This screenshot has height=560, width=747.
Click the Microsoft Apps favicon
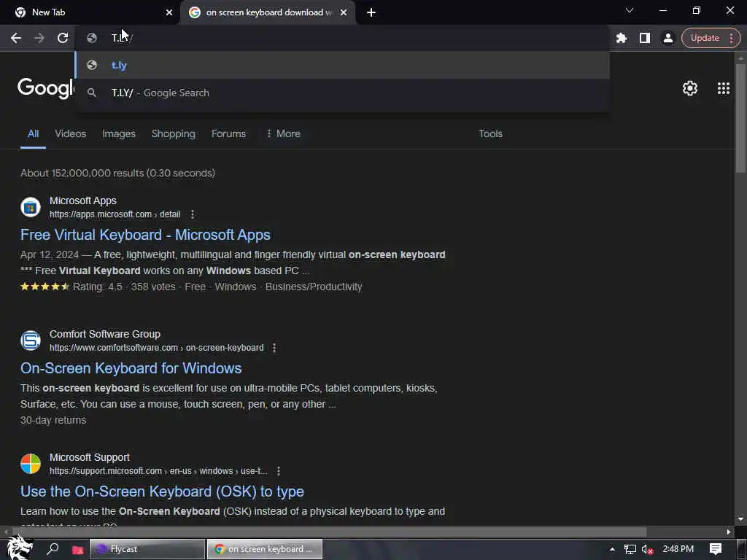click(x=31, y=207)
